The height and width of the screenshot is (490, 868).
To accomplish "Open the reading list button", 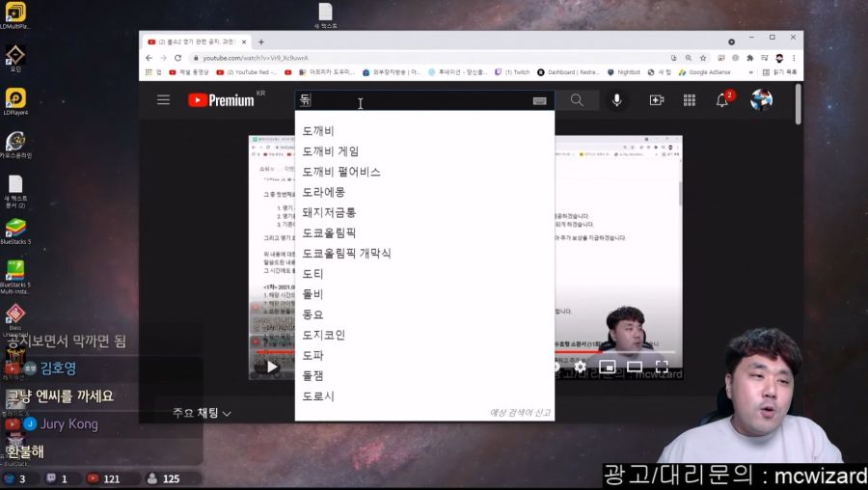I will pyautogui.click(x=779, y=72).
